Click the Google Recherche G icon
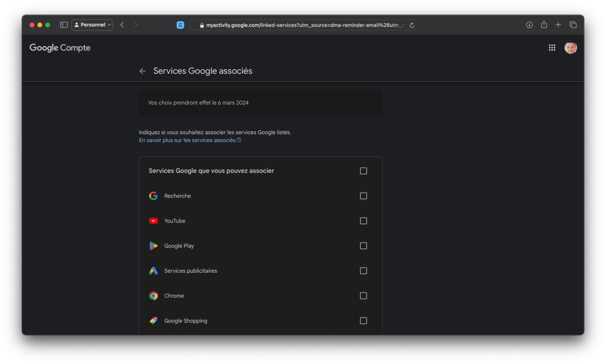 click(153, 196)
